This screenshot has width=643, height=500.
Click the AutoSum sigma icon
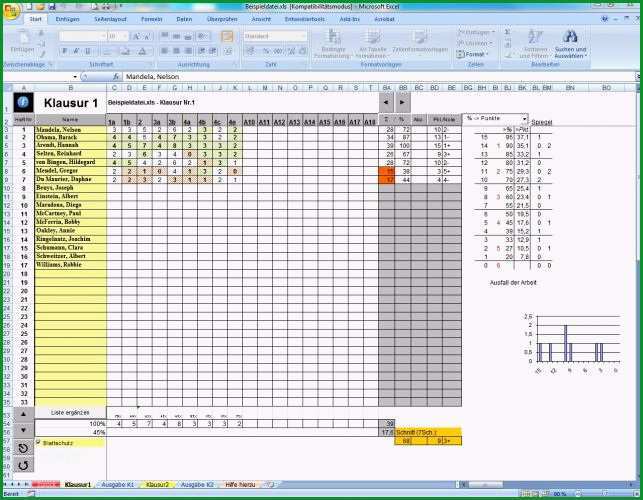[x=508, y=32]
